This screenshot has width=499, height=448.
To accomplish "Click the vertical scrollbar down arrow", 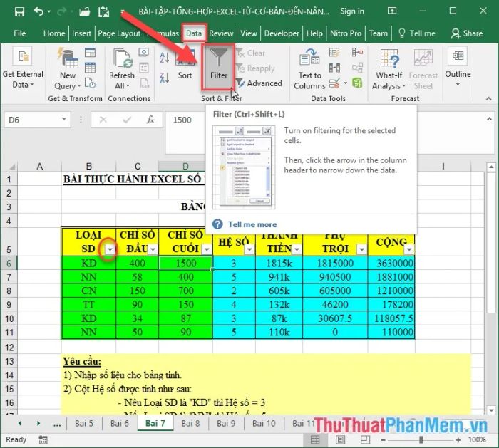I will coord(491,410).
